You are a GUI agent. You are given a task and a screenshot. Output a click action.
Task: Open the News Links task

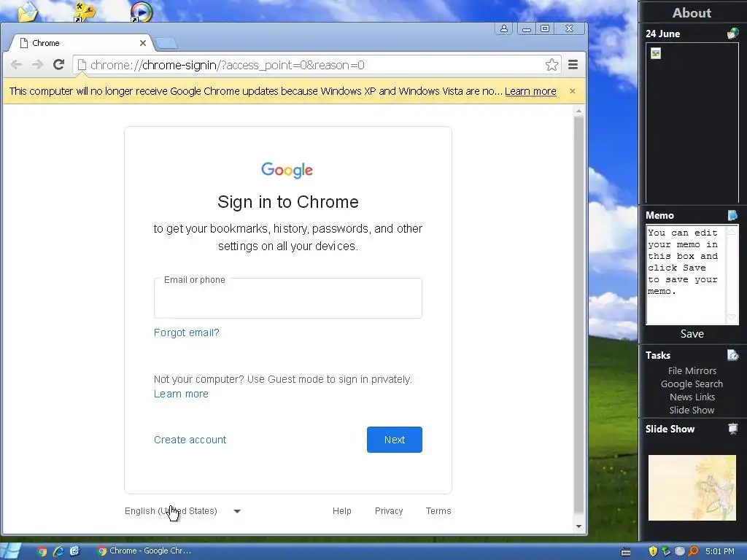pyautogui.click(x=692, y=397)
